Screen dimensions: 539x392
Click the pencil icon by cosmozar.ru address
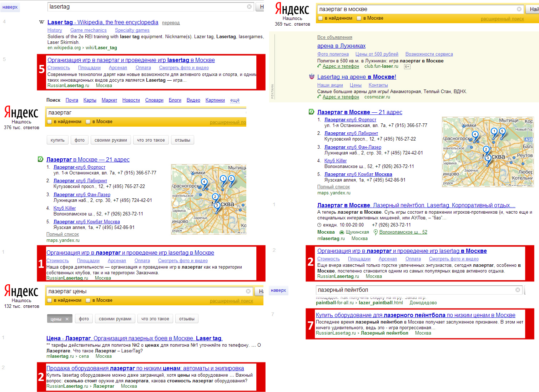pos(319,97)
